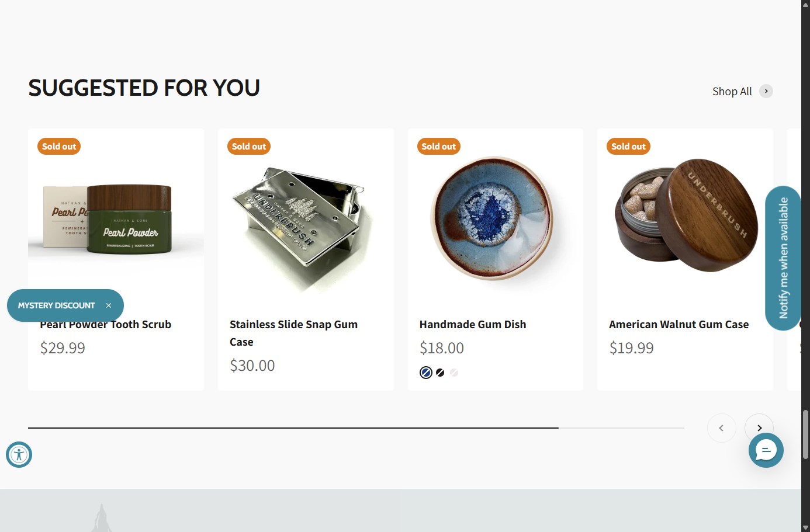The width and height of the screenshot is (810, 532).
Task: Open Notify me when available tab
Action: click(x=783, y=258)
